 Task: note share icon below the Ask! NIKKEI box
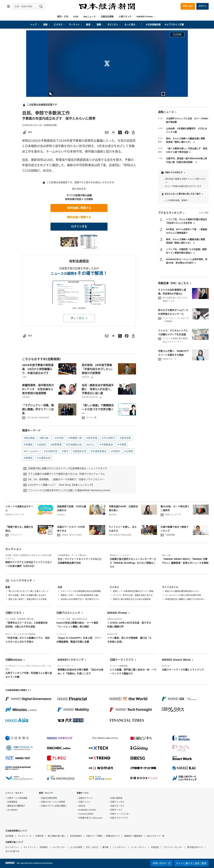coord(113,336)
